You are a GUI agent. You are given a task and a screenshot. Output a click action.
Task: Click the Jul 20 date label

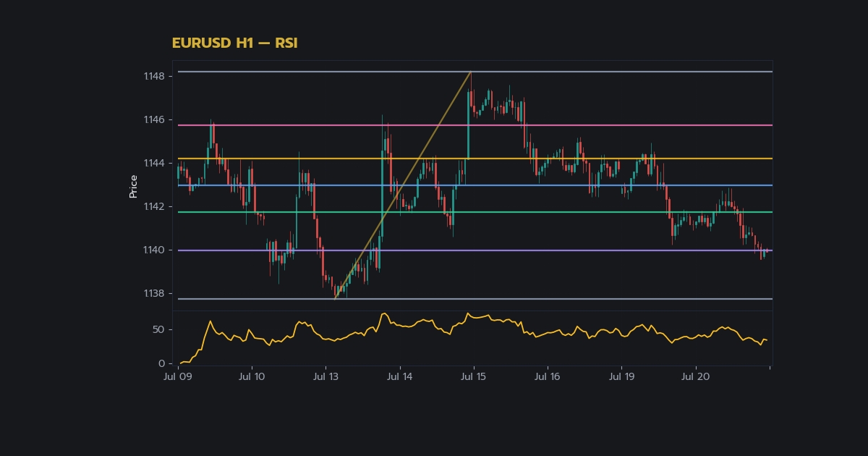(x=696, y=376)
